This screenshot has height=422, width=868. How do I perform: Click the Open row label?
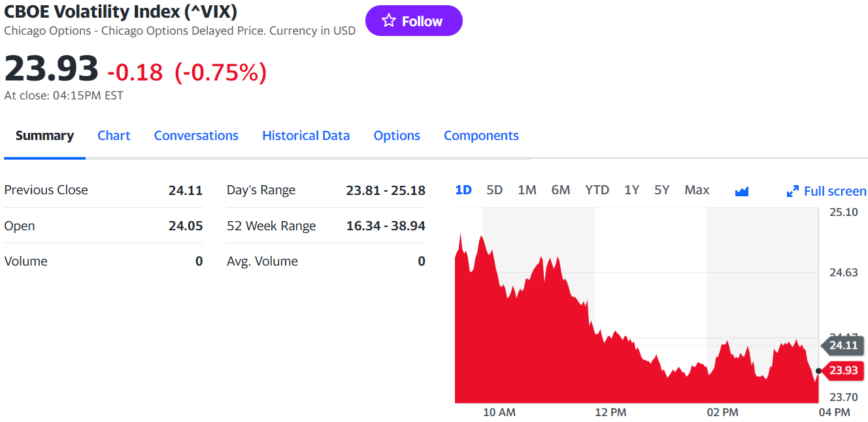(x=20, y=226)
